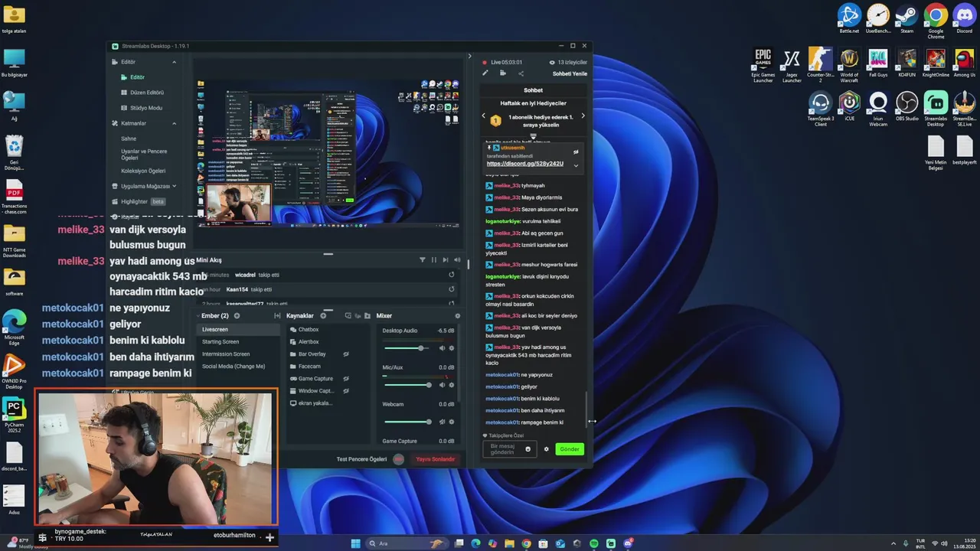Skip alert in Mini Akış

[446, 259]
